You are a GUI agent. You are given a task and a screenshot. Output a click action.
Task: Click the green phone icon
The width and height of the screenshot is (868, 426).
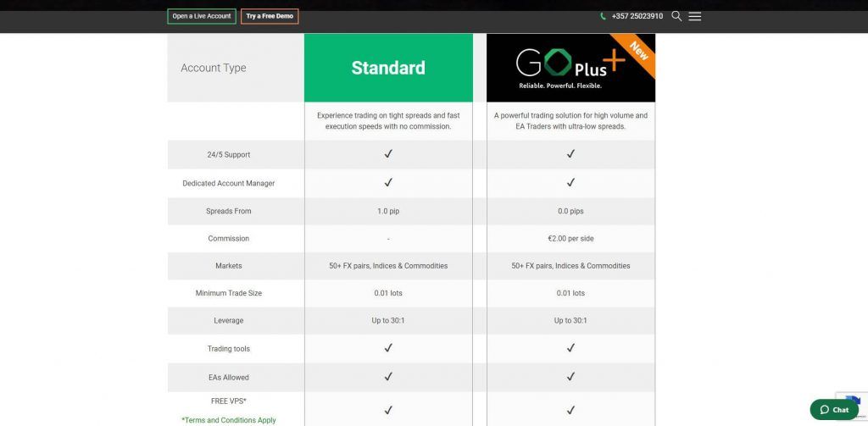click(x=604, y=16)
